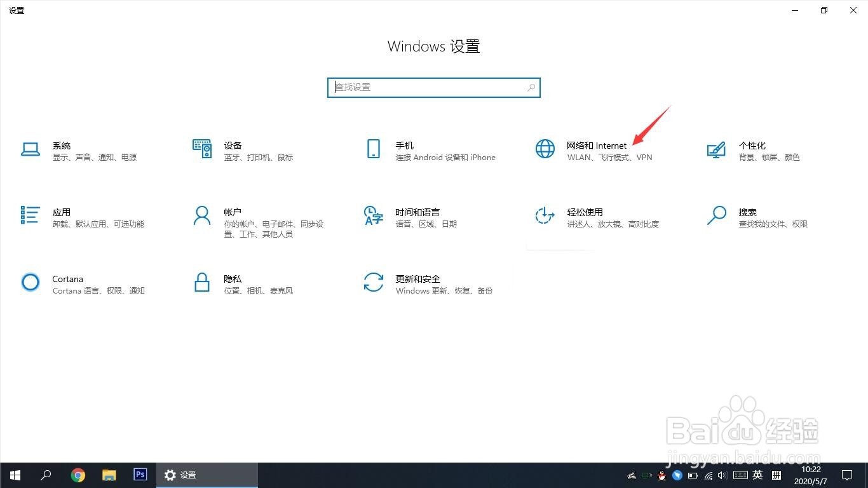Screen dimensions: 868x488
Task: Open the 隐私 (Privacy) lock icon
Action: [x=202, y=282]
